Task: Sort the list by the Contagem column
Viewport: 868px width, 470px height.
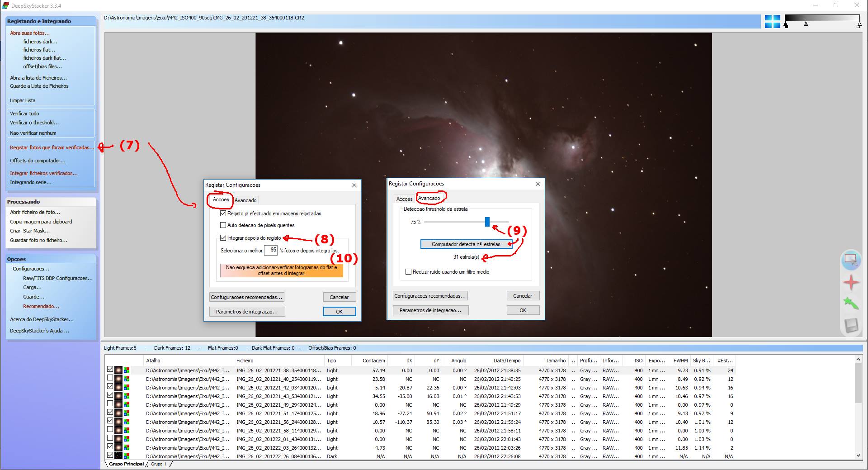Action: [x=373, y=361]
